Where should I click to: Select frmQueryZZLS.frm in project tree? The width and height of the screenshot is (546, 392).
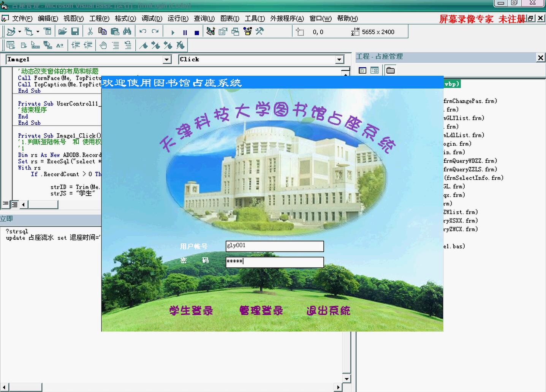pyautogui.click(x=470, y=169)
